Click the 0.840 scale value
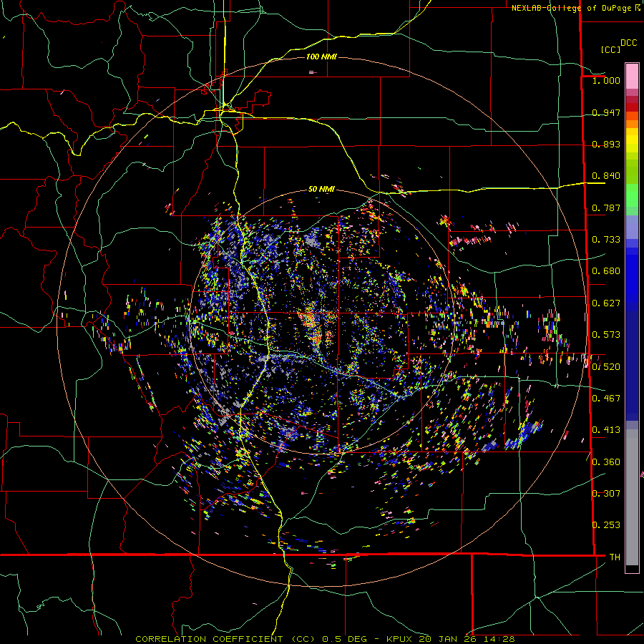Image resolution: width=644 pixels, height=644 pixels. point(606,176)
